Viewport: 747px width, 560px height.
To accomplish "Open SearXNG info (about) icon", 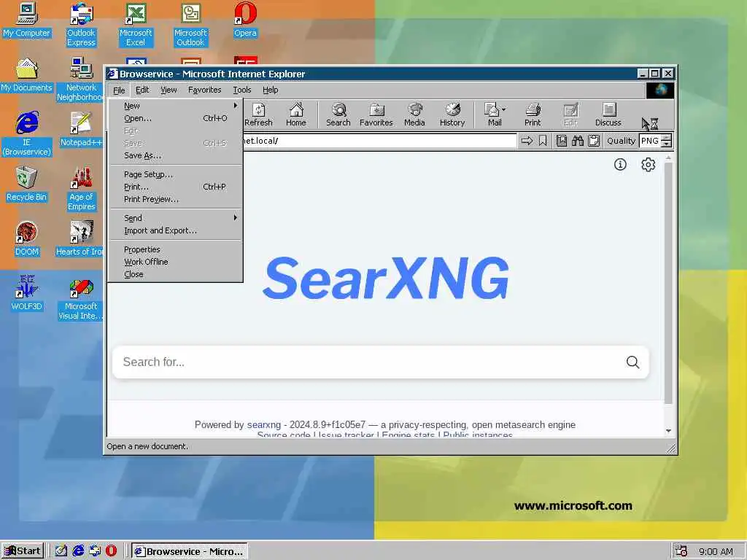I will click(x=620, y=165).
